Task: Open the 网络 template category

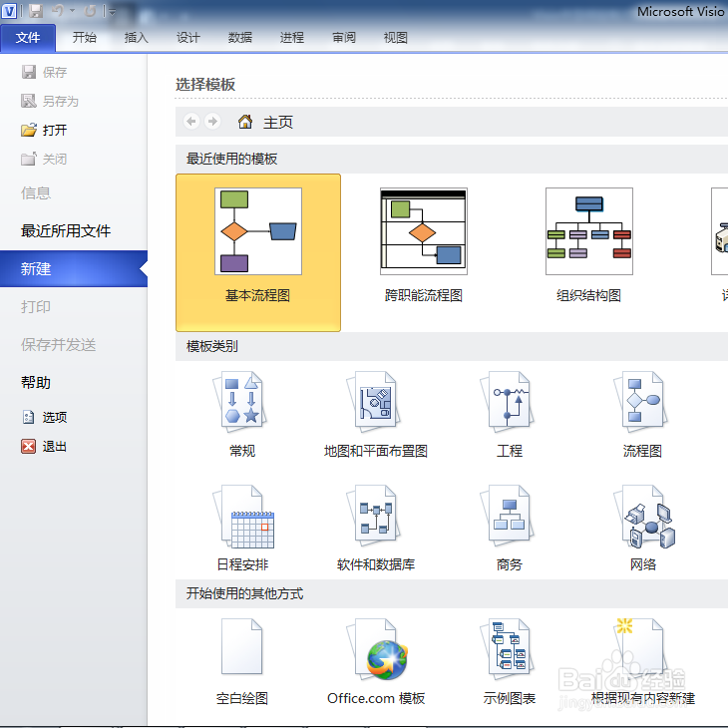Action: [x=643, y=528]
